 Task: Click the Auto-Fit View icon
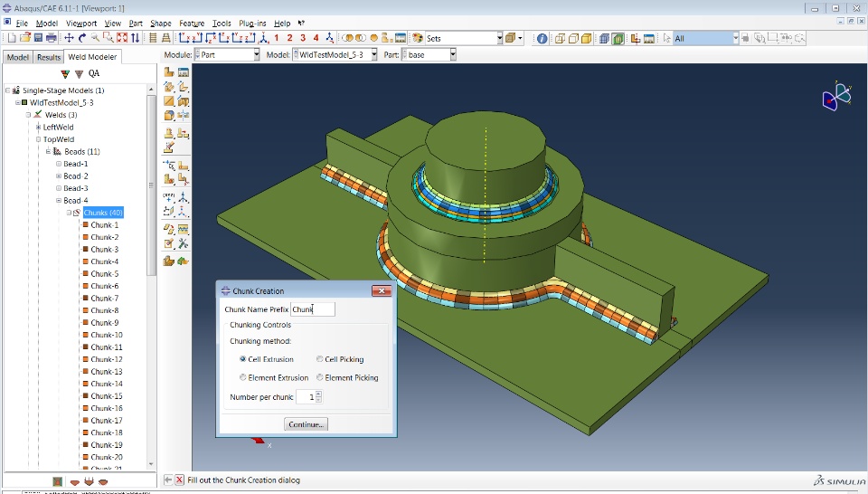click(121, 38)
